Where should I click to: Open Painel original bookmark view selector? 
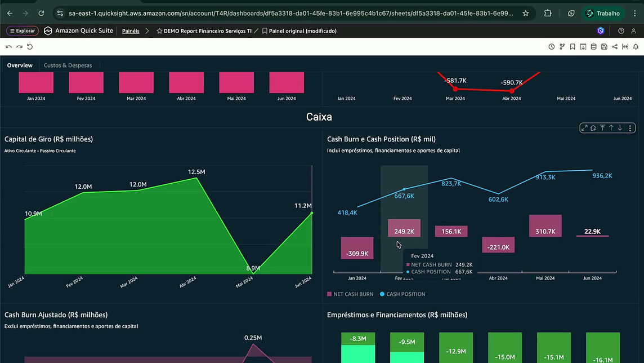point(299,31)
